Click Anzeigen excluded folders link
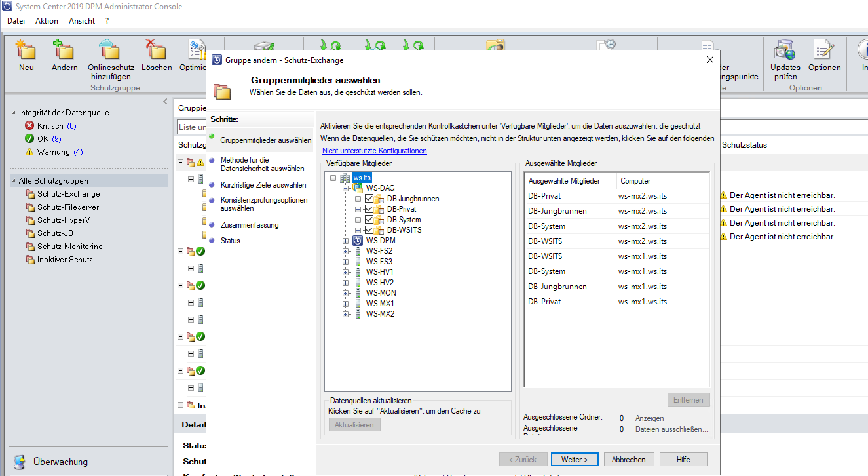The width and height of the screenshot is (868, 476). (649, 418)
